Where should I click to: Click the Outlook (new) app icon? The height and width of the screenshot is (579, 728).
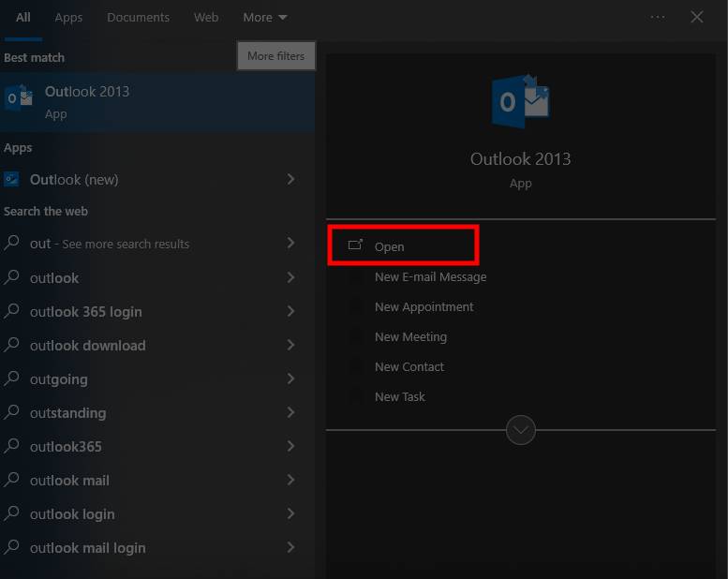pyautogui.click(x=11, y=179)
